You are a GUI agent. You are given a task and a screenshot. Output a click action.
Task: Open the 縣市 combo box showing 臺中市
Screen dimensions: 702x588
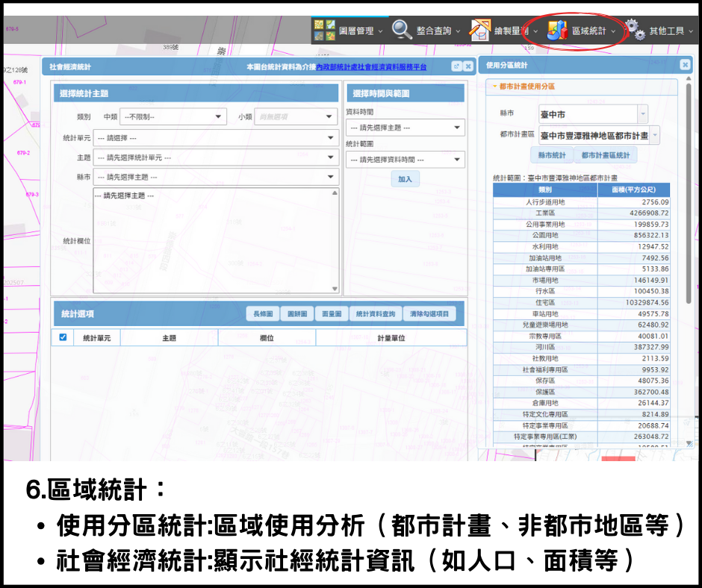point(593,114)
